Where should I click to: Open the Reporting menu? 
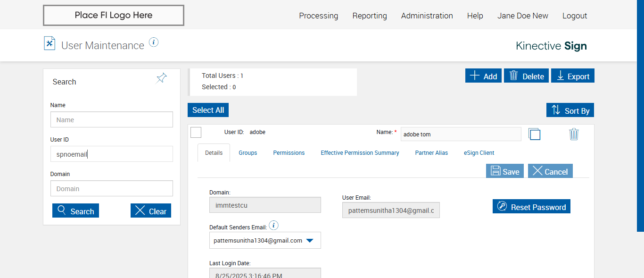370,16
